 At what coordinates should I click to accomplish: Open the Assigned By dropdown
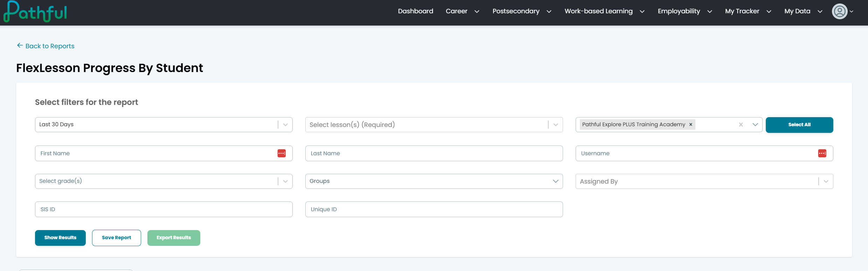pos(704,181)
